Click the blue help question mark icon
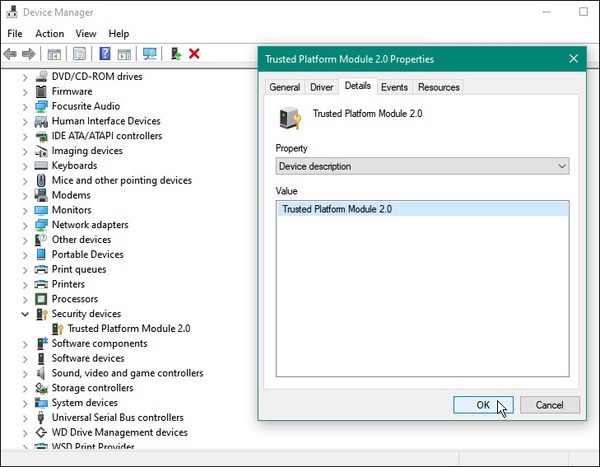Screen dimensions: 600x467 (105, 54)
